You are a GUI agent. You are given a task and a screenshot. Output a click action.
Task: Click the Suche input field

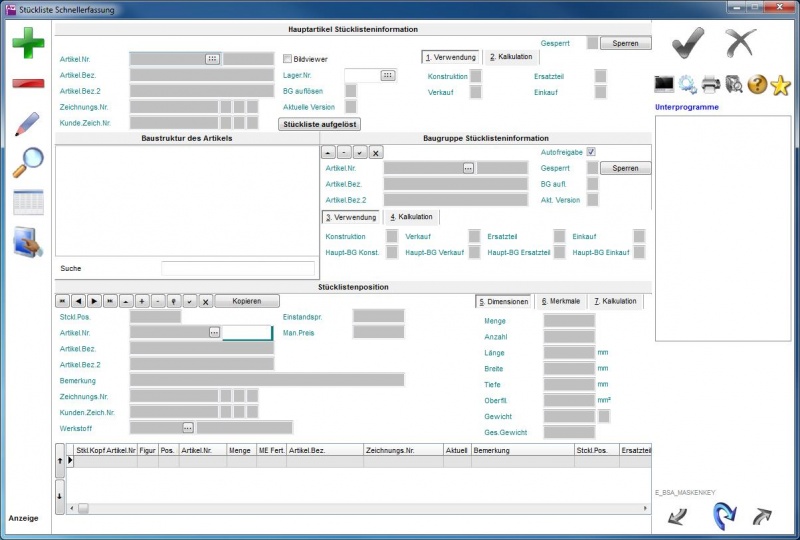pyautogui.click(x=237, y=268)
